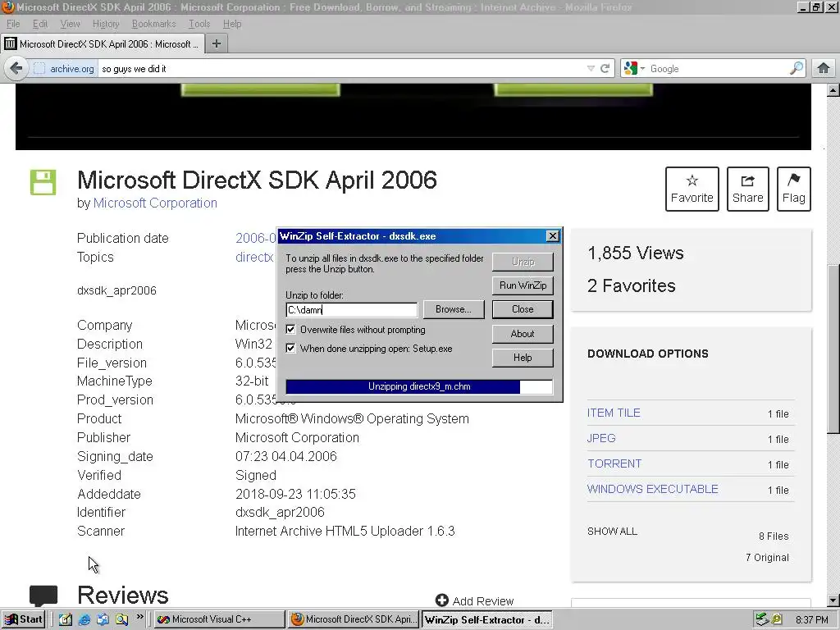840x630 pixels.
Task: Expand the quick launch overflow chevron
Action: click(x=139, y=617)
